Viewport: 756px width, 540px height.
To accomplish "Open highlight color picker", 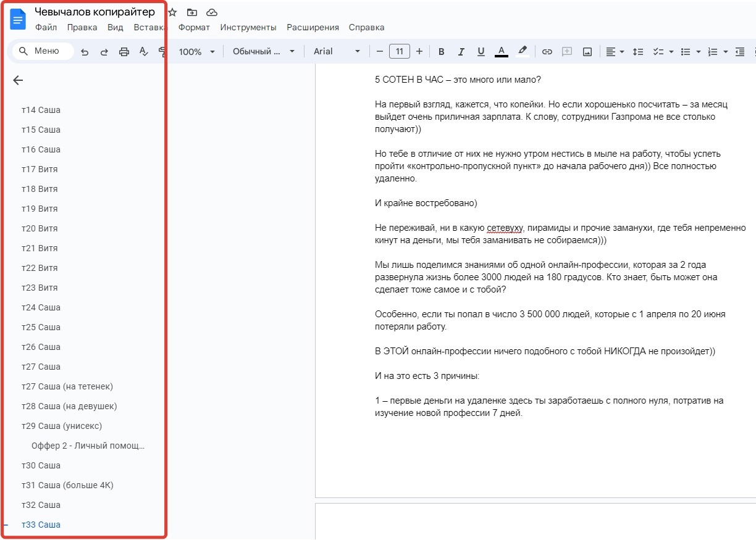I will pos(523,52).
